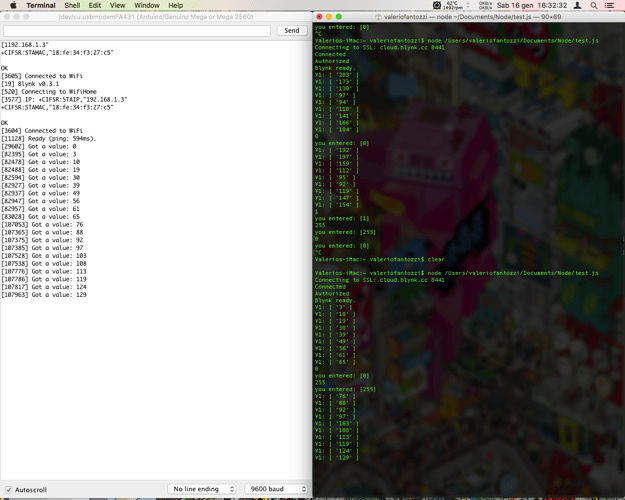Screen dimensions: 625x500
Task: Focus the serial monitor message input field
Action: coord(137,31)
